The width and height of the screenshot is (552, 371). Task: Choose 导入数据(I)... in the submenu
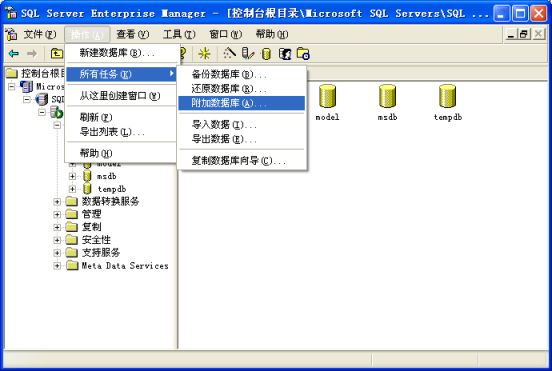tap(242, 125)
